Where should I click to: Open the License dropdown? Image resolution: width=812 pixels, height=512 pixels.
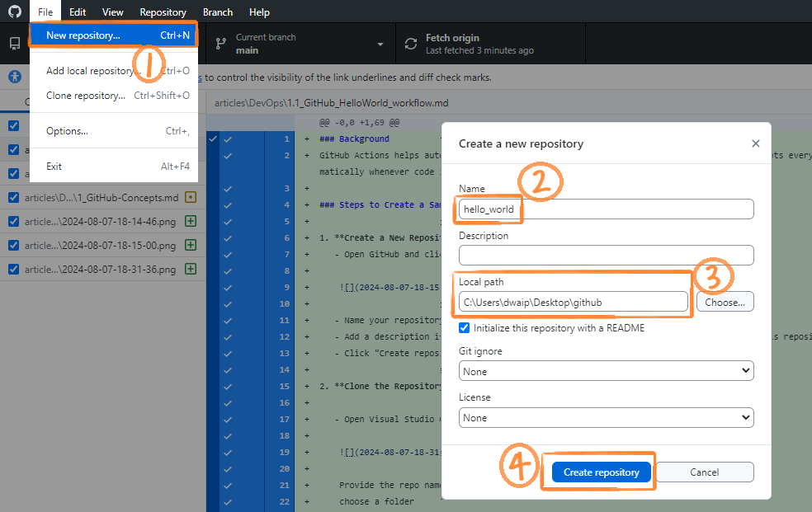click(x=606, y=417)
